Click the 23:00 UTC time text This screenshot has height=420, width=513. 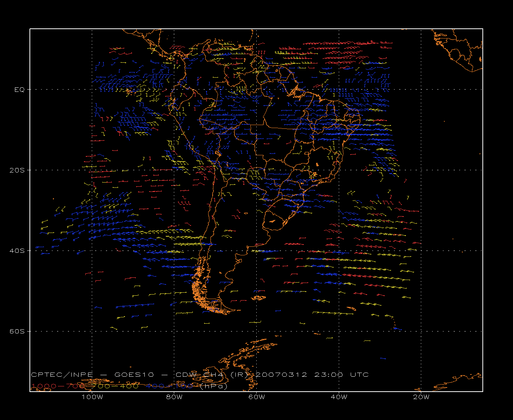341,374
